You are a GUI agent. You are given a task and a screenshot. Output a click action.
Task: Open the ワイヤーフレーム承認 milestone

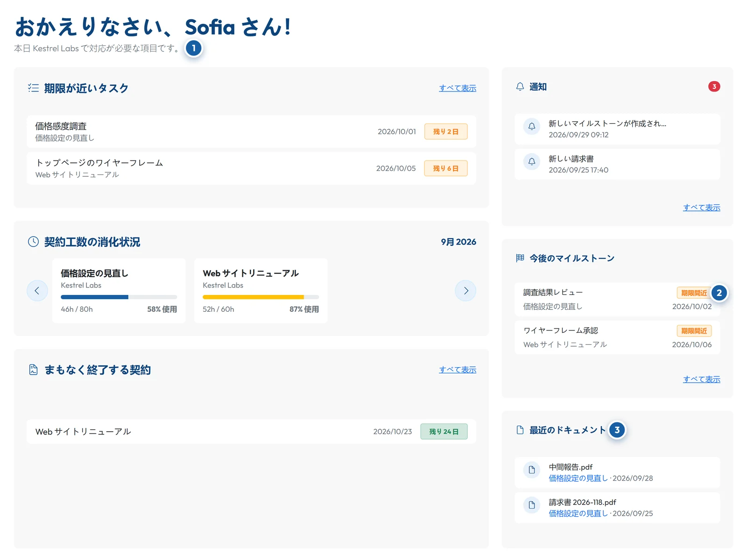pos(617,337)
